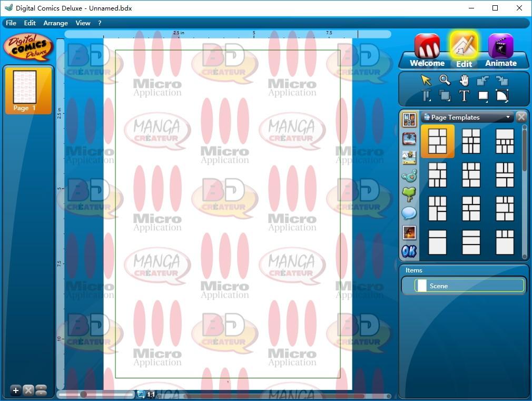Select the arrow pointer tool

tap(426, 80)
